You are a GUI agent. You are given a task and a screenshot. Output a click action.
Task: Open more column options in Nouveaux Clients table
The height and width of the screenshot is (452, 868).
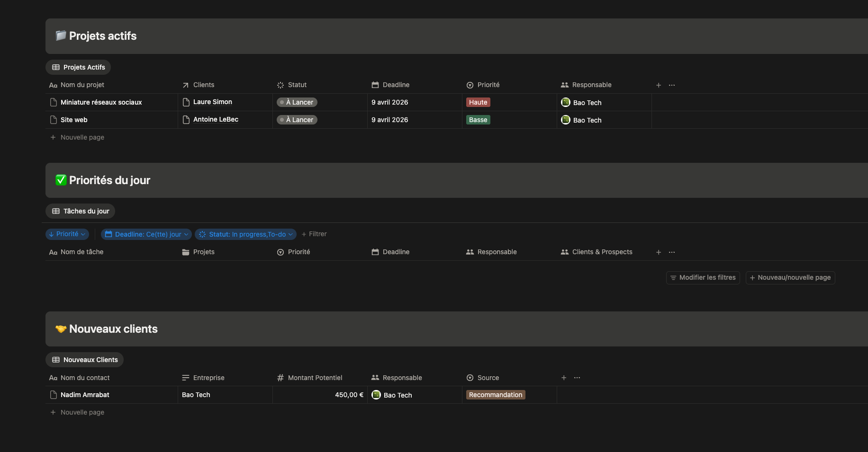click(577, 378)
